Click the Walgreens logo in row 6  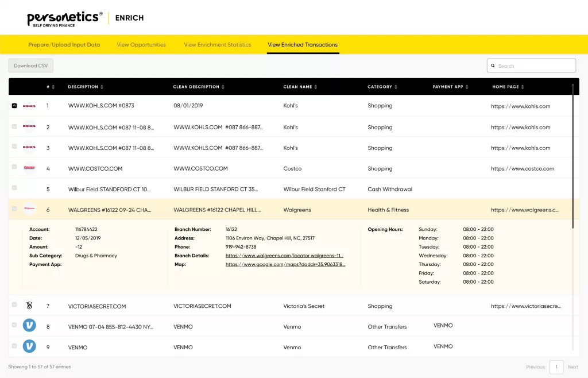tap(29, 209)
